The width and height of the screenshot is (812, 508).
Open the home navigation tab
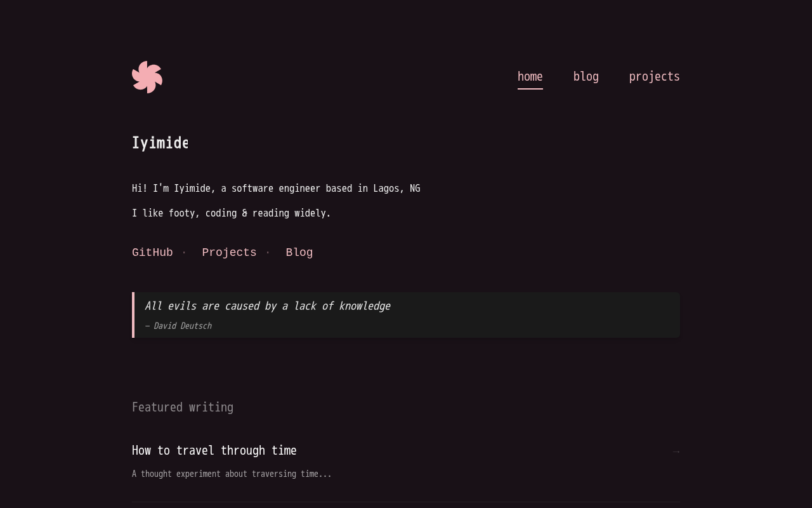pos(530,77)
